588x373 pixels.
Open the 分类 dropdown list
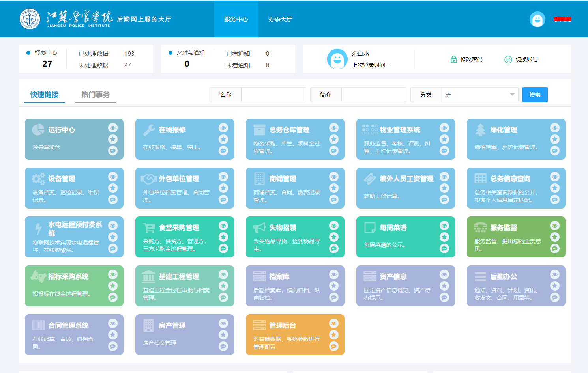[x=479, y=95]
